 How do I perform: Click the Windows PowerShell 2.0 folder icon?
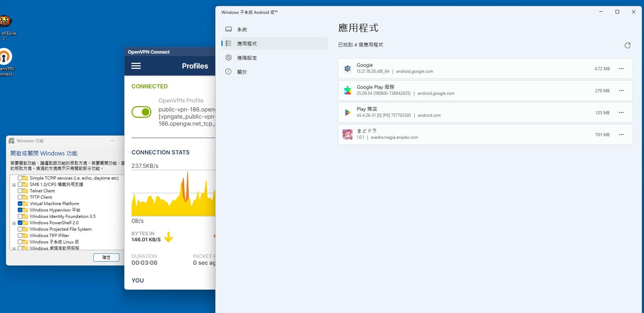coord(25,223)
